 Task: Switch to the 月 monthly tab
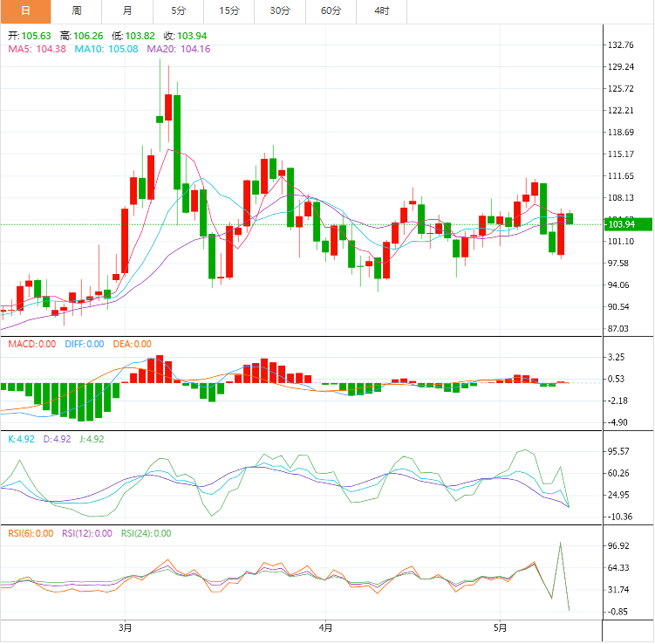[127, 11]
